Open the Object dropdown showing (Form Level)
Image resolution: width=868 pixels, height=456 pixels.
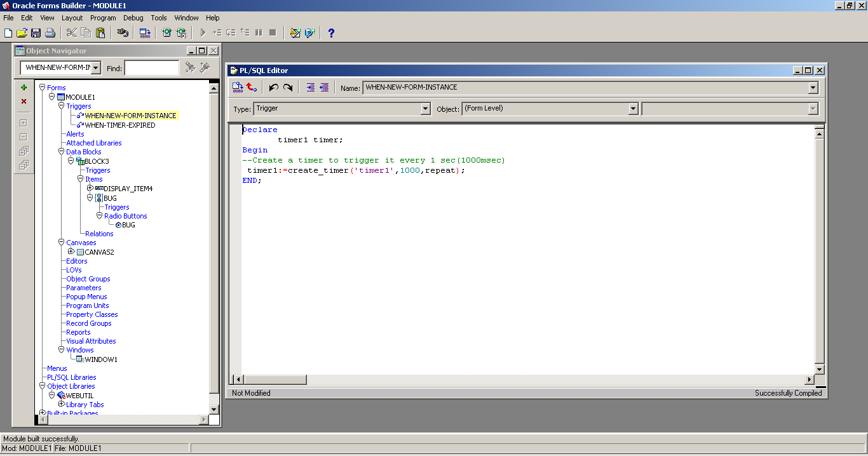632,109
